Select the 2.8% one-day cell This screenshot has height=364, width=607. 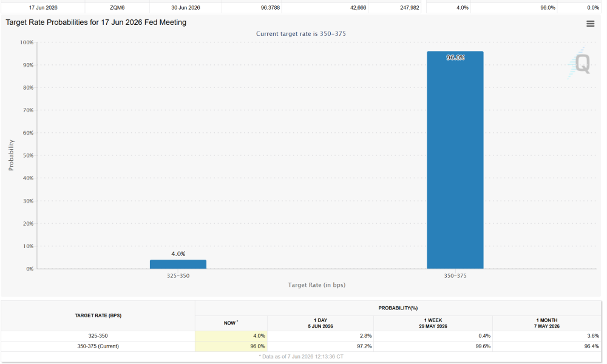point(320,335)
